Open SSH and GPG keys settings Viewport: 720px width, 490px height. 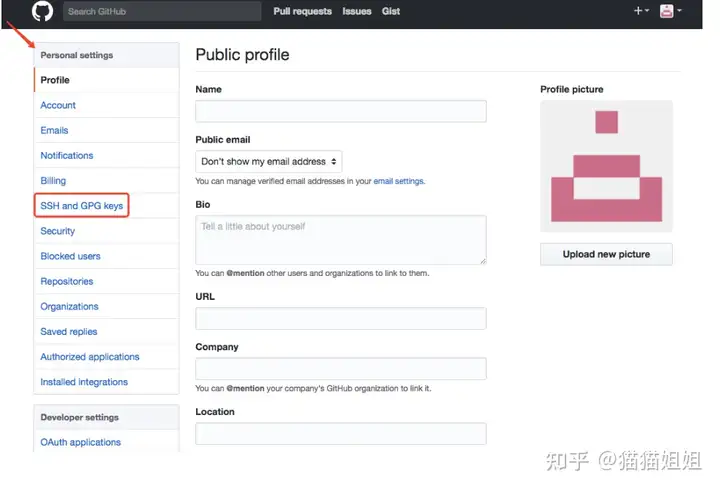[x=82, y=206]
